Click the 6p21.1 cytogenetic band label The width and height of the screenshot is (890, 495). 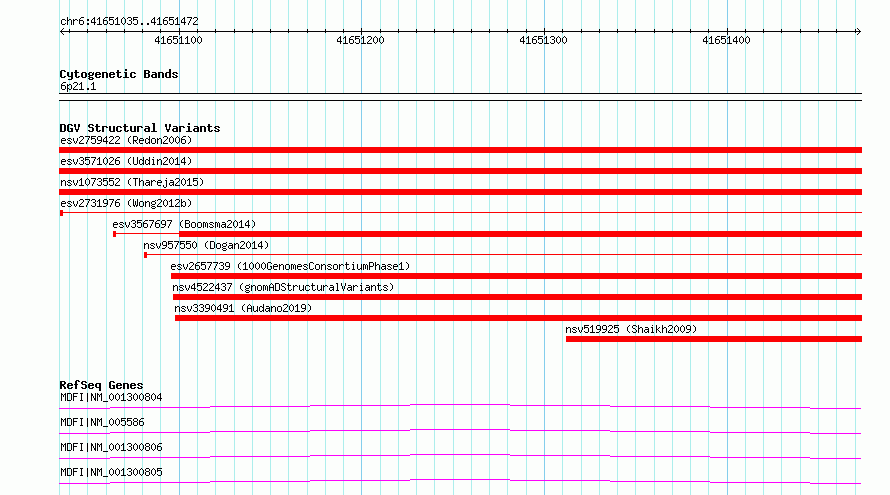[78, 87]
